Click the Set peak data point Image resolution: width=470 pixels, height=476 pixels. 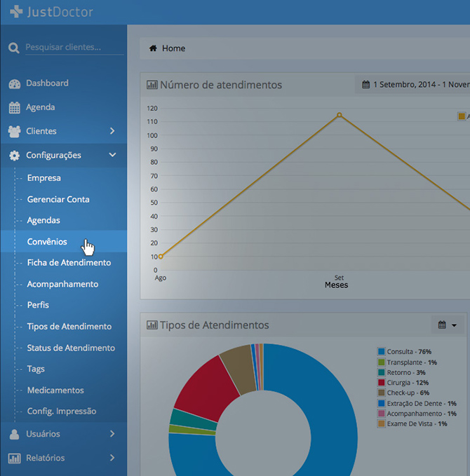[340, 115]
